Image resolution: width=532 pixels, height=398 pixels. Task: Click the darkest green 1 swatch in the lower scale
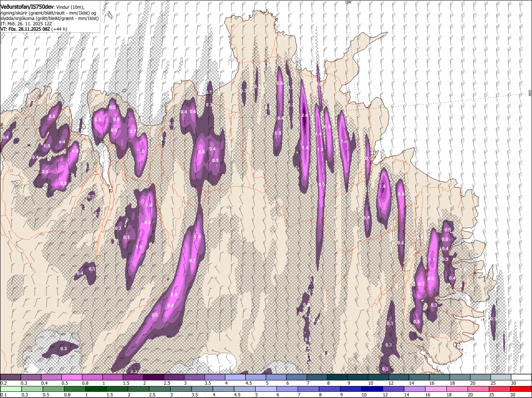click(96, 389)
